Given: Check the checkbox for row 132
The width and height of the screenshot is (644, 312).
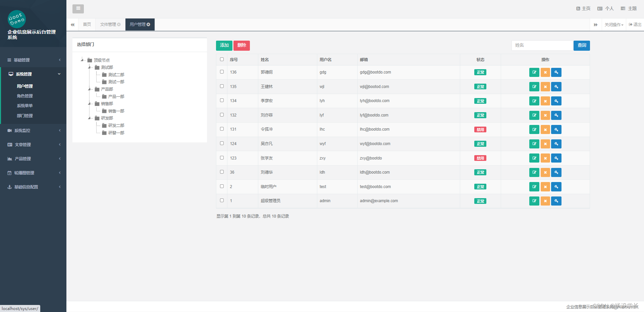Looking at the screenshot, I should [x=222, y=115].
